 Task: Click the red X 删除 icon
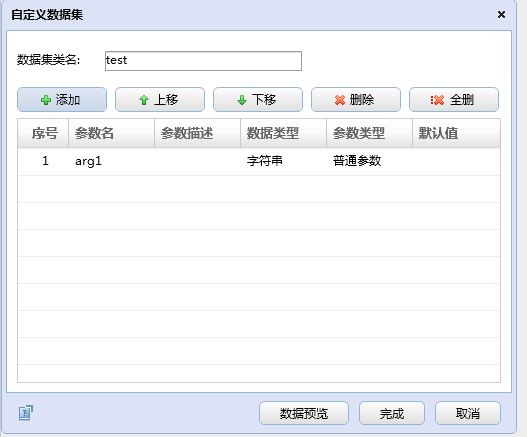click(340, 100)
